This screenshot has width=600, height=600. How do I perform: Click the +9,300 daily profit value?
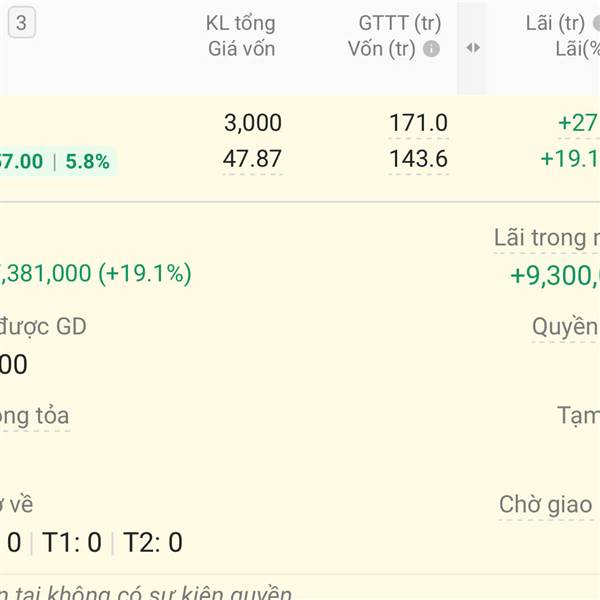point(555,275)
